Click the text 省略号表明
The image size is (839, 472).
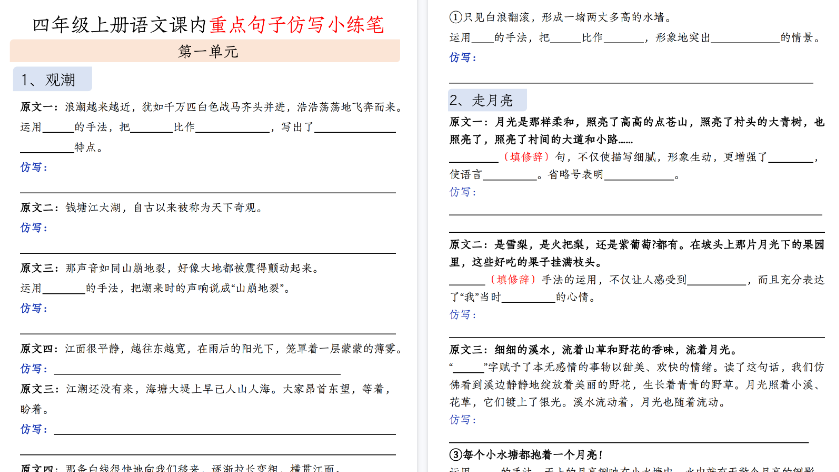[575, 174]
